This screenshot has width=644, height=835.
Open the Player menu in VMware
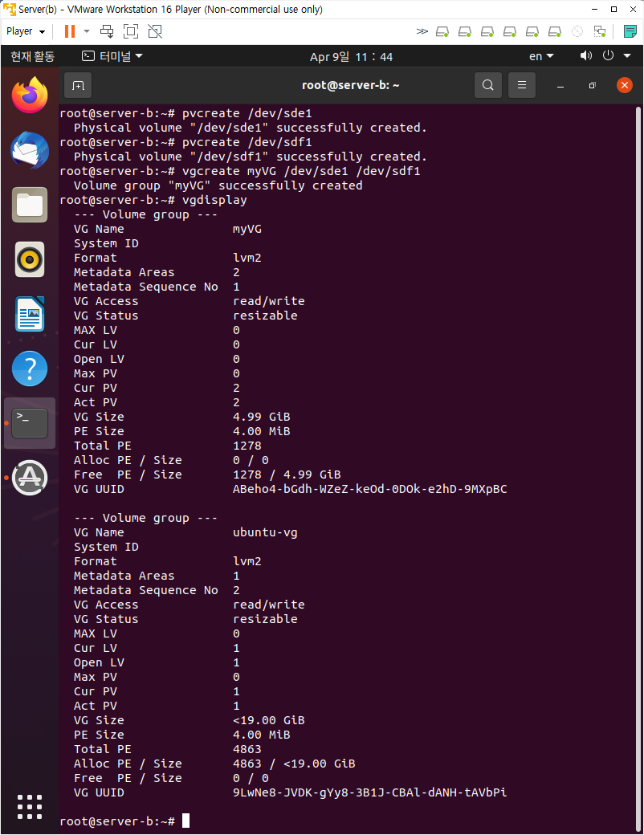pos(25,31)
